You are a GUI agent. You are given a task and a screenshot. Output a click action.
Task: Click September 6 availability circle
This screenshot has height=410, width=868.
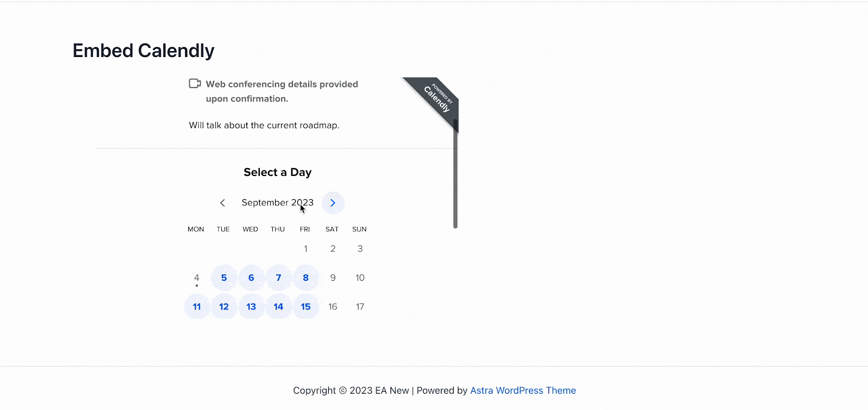pos(251,277)
